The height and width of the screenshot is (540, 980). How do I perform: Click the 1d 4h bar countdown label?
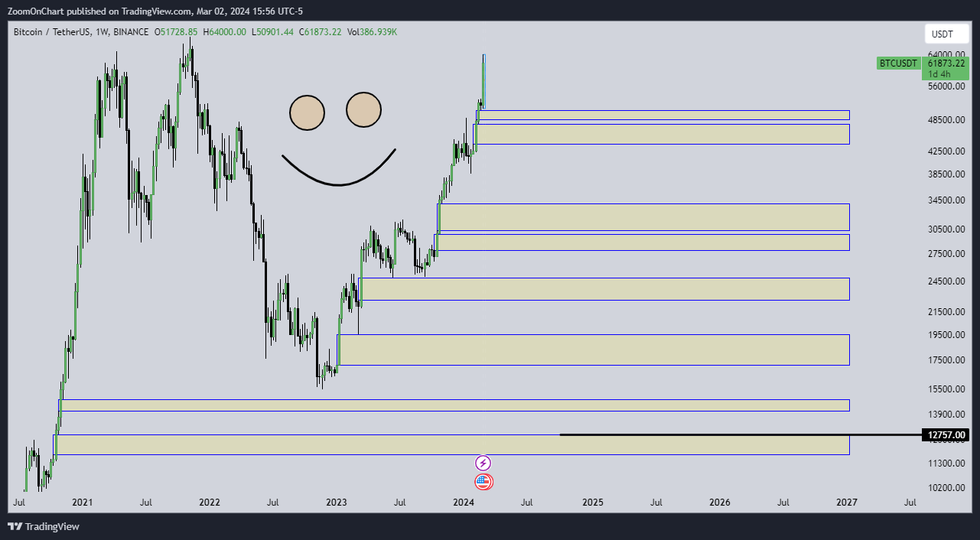point(939,74)
